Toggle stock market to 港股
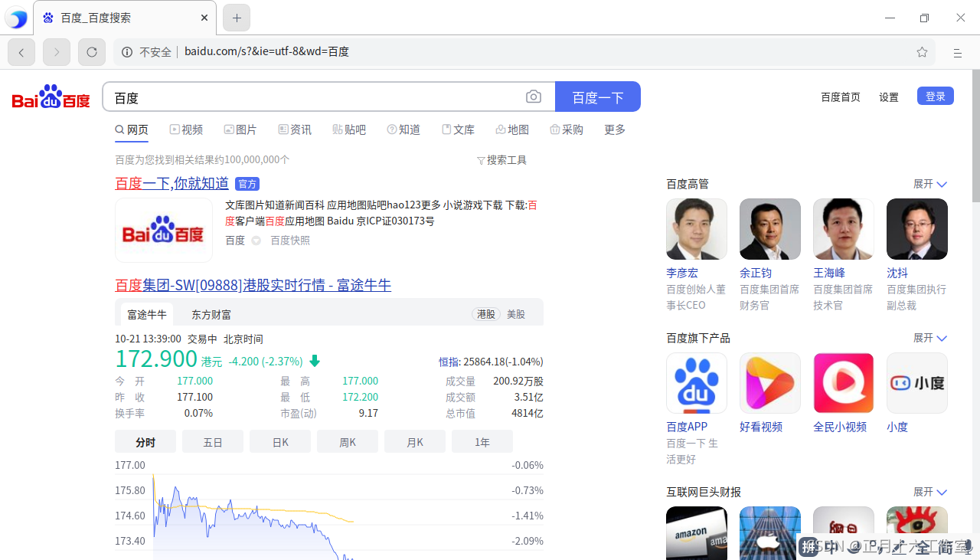Viewport: 980px width, 560px height. (x=486, y=314)
